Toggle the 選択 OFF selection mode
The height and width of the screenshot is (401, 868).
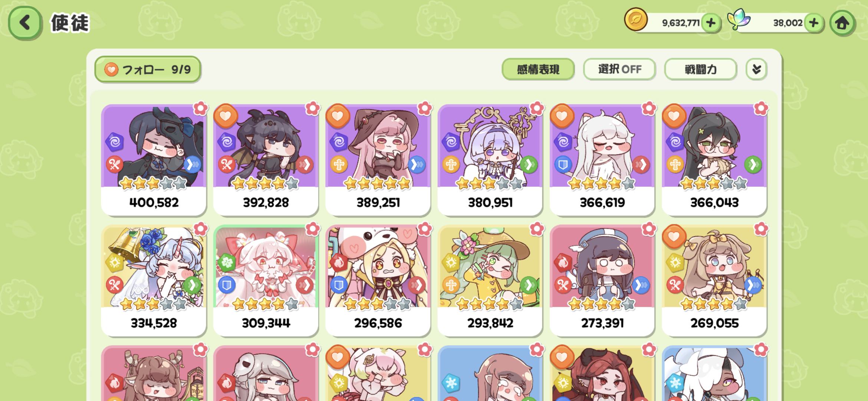(x=619, y=69)
